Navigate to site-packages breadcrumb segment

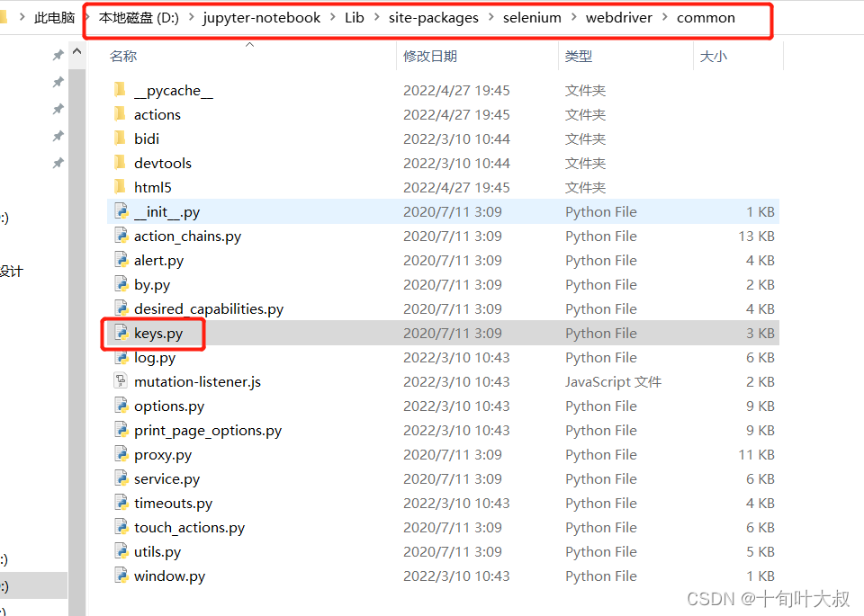tap(434, 18)
